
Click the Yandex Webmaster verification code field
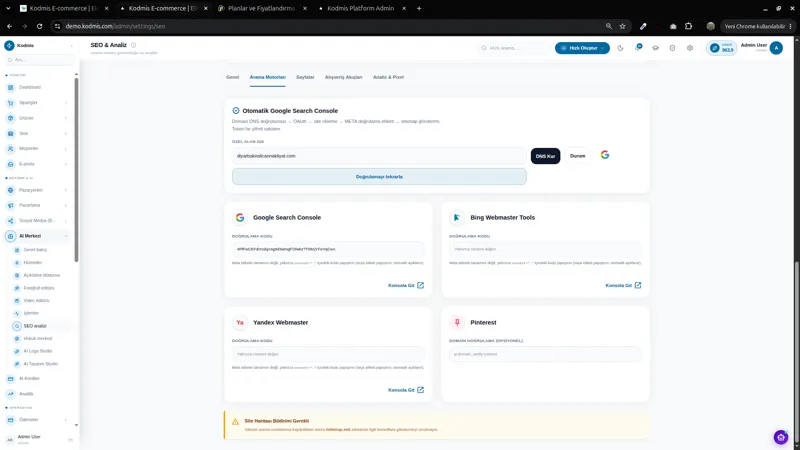tap(328, 354)
